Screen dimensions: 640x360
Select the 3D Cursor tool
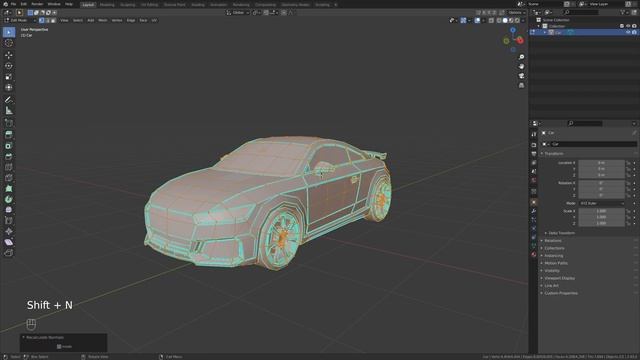(9, 43)
